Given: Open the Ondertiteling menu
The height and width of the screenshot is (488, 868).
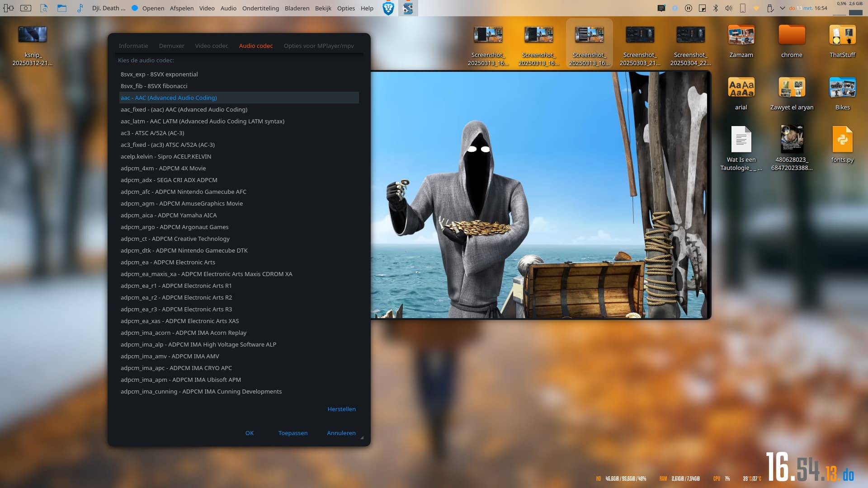Looking at the screenshot, I should pos(260,8).
